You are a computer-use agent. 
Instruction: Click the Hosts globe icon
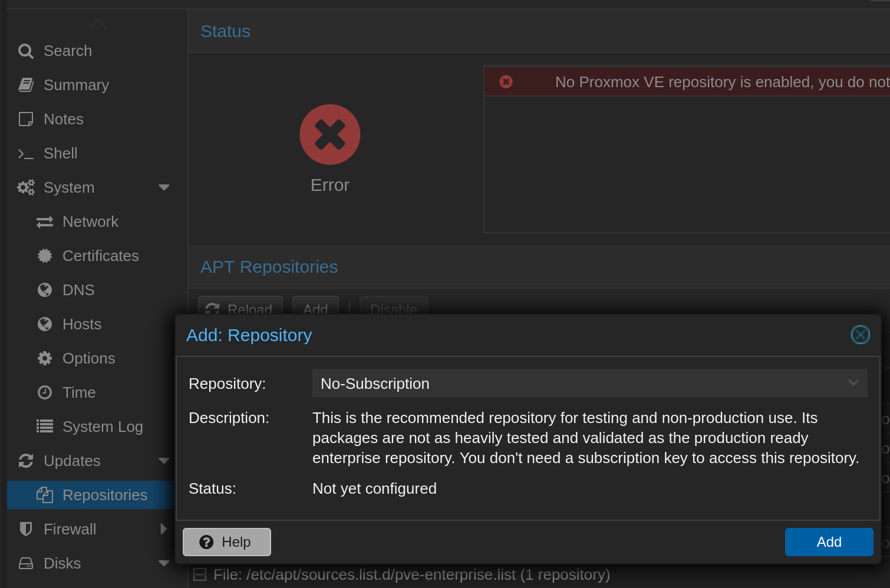[x=45, y=324]
